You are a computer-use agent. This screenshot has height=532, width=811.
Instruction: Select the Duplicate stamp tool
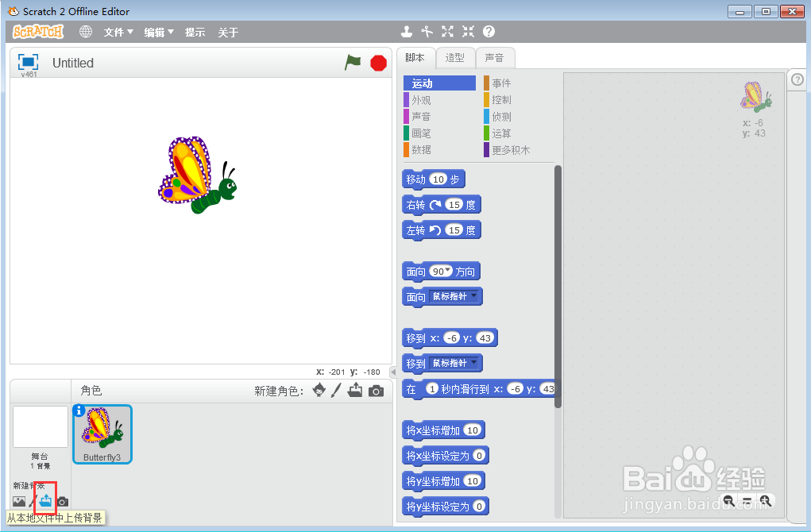(407, 32)
